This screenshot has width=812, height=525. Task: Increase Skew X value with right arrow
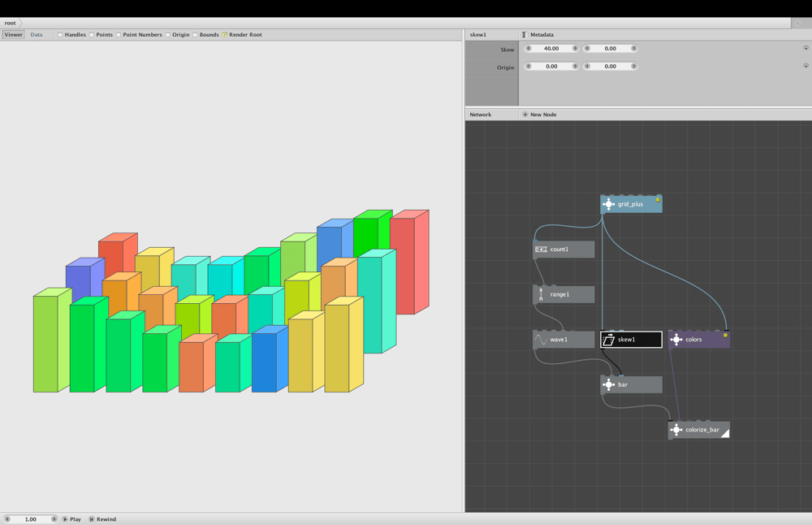point(575,48)
